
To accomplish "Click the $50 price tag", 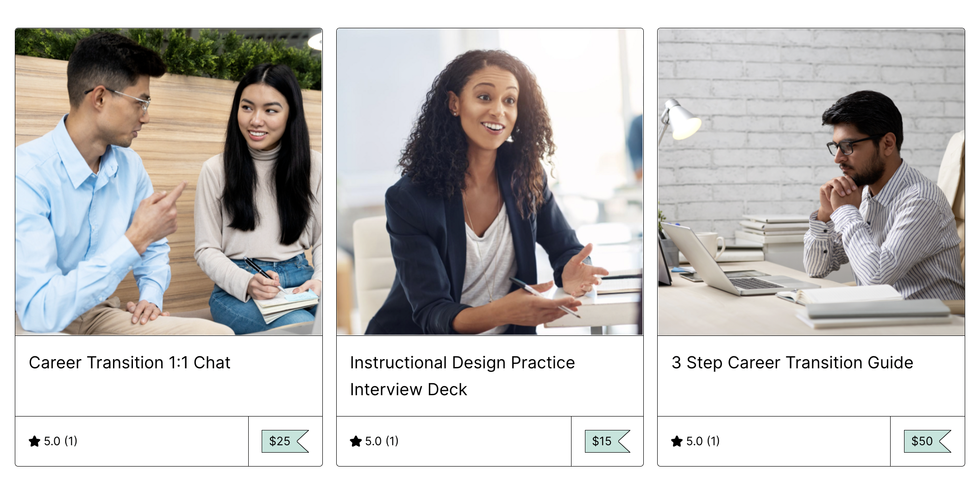I will tap(923, 441).
